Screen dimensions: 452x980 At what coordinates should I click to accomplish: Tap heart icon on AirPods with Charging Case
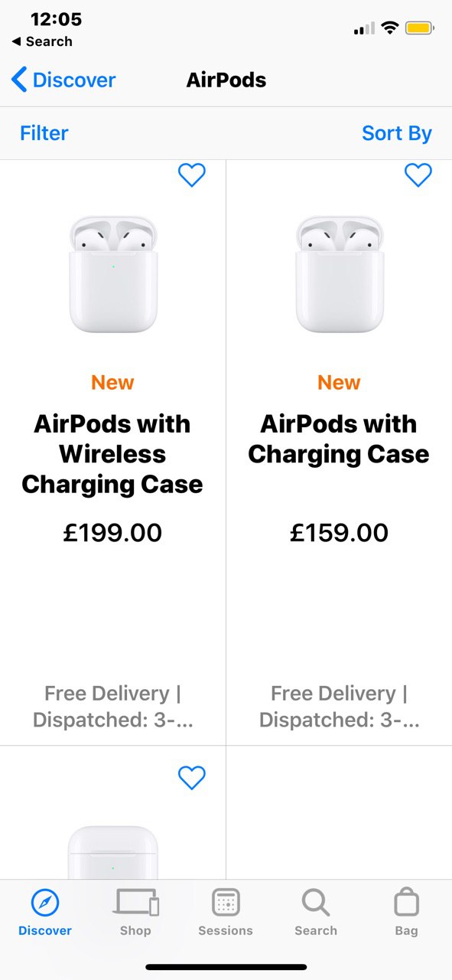click(418, 175)
